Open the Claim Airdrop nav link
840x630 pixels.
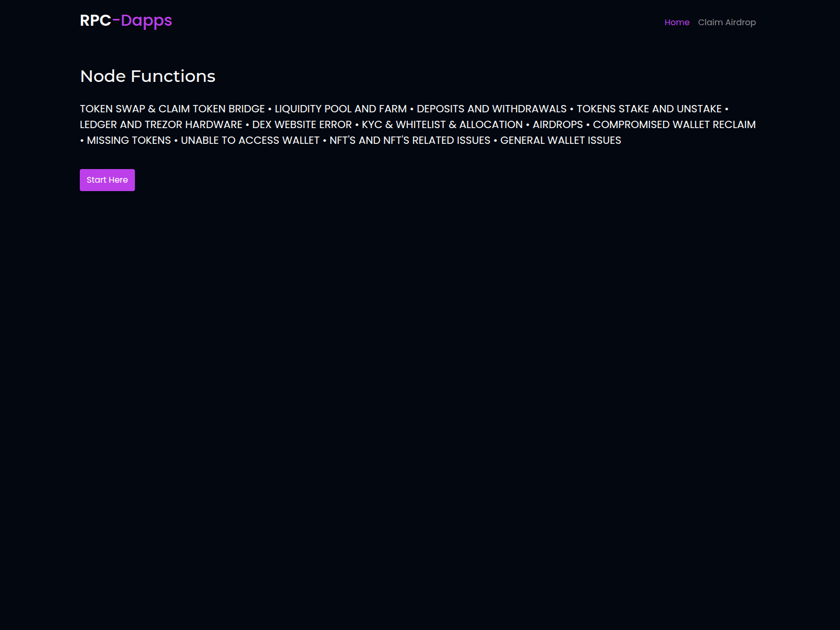coord(727,22)
